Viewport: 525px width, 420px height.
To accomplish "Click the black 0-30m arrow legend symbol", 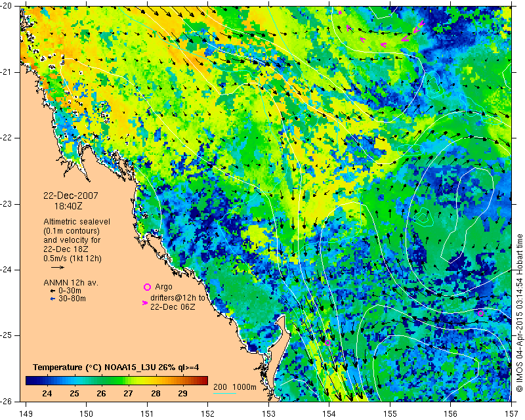I will click(52, 291).
